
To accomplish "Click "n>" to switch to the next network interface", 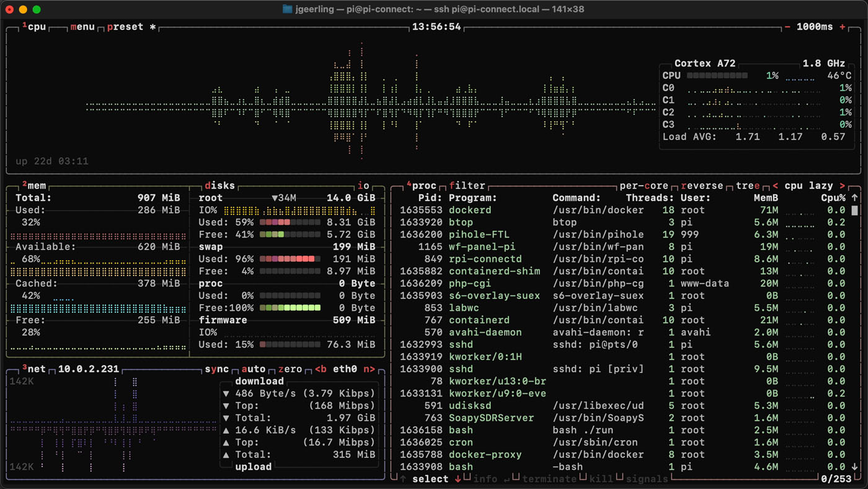I will click(368, 369).
